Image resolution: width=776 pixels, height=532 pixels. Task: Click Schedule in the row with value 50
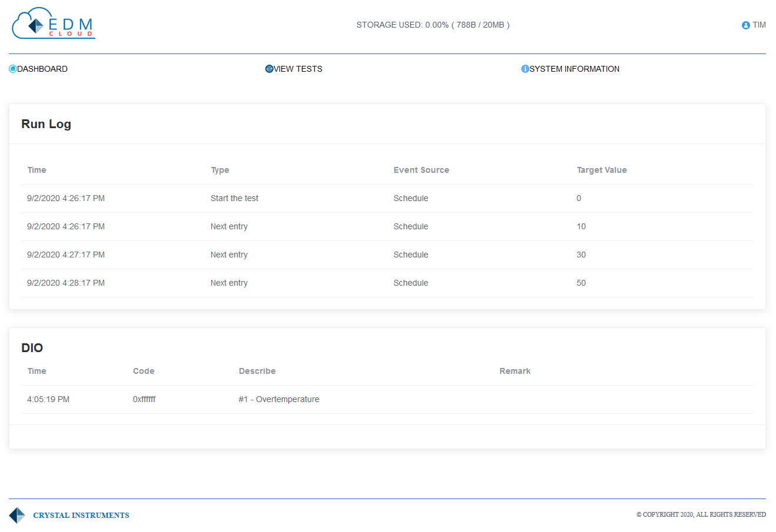pos(411,283)
